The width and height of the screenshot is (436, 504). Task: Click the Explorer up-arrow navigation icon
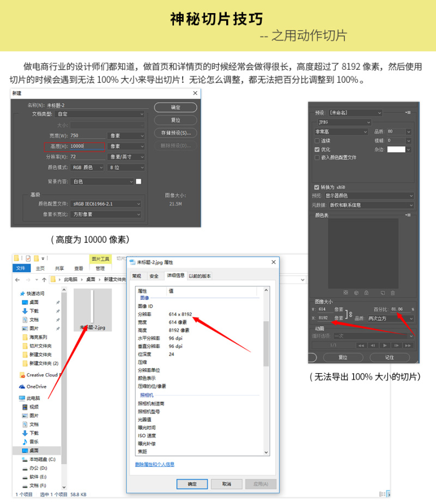43,279
